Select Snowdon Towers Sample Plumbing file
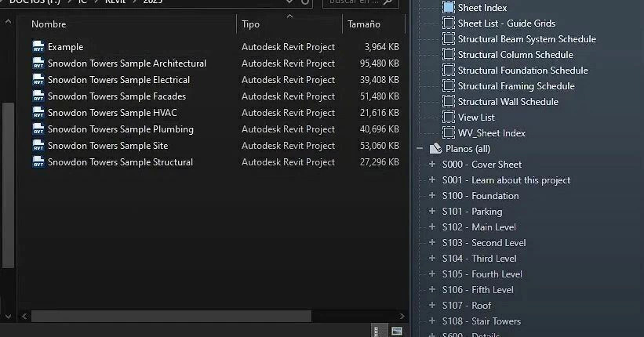Image resolution: width=644 pixels, height=337 pixels. 120,129
